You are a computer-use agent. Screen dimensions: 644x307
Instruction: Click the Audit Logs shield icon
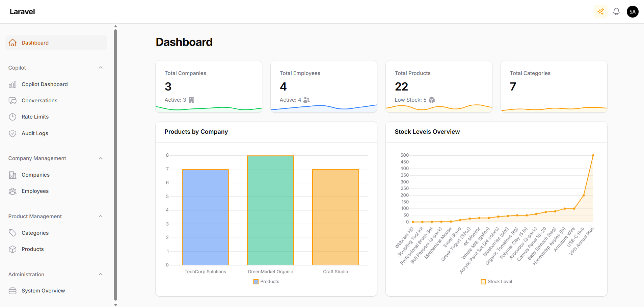pos(12,133)
